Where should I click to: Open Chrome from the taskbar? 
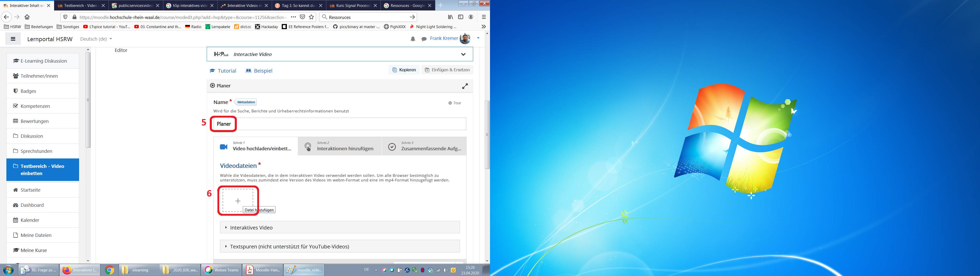tap(109, 270)
